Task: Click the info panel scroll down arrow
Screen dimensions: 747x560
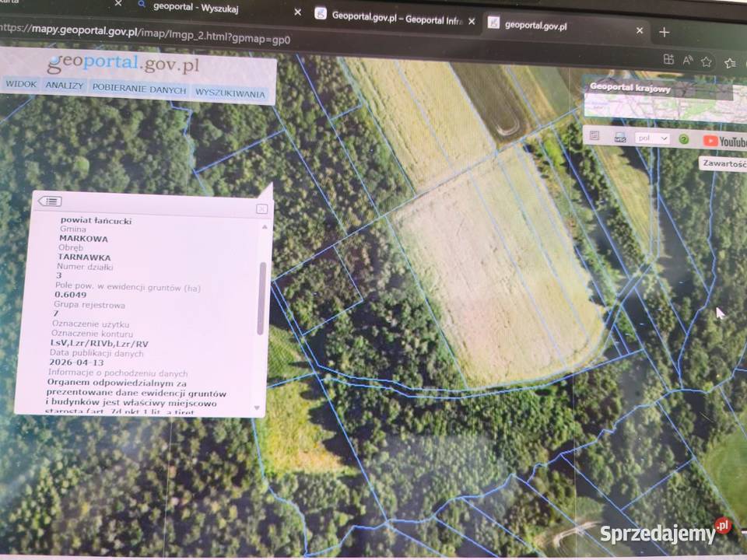Action: pos(258,408)
